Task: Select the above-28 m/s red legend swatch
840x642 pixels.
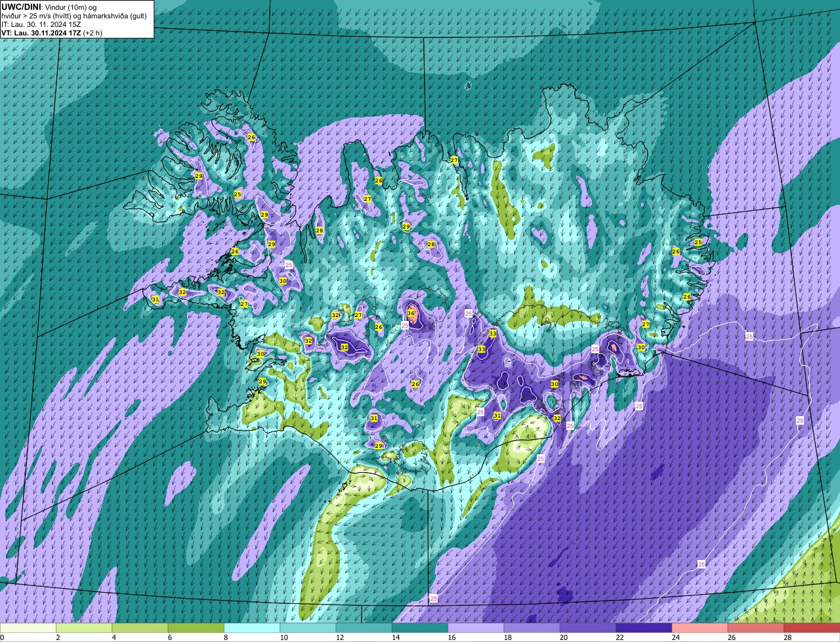Action: coord(812,628)
